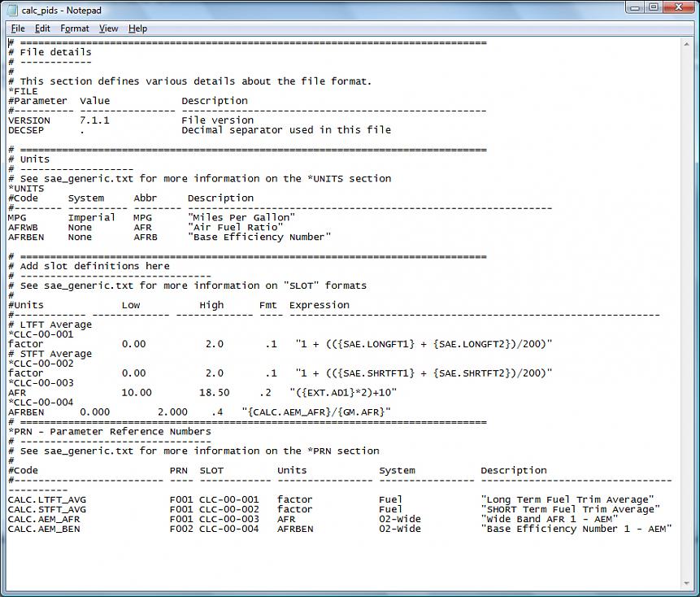The image size is (700, 597).
Task: Open the Edit menu
Action: pyautogui.click(x=42, y=28)
